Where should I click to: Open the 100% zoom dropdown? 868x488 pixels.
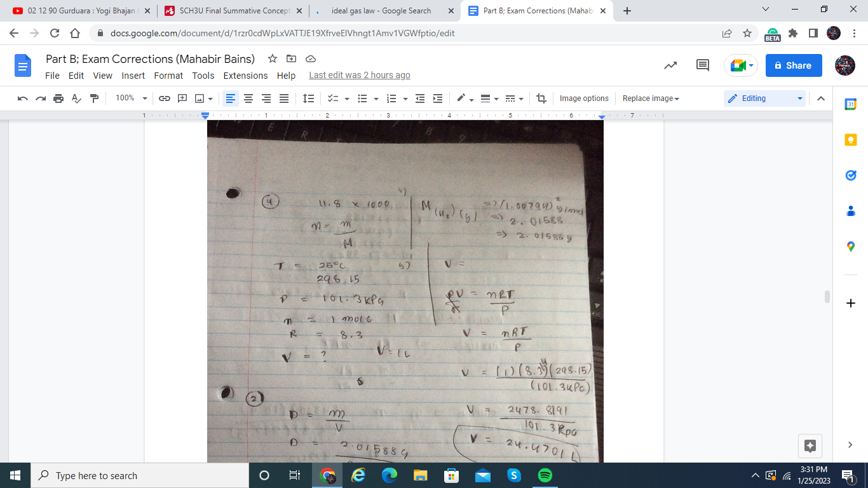131,98
